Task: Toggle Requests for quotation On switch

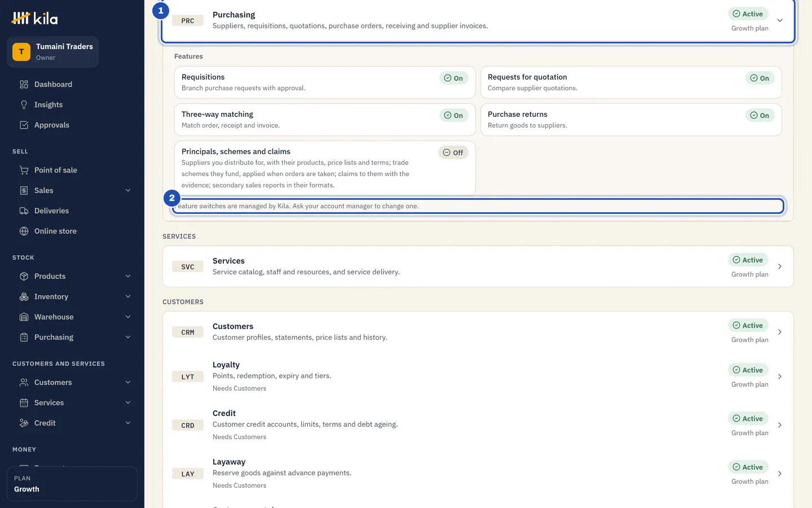Action: tap(760, 78)
